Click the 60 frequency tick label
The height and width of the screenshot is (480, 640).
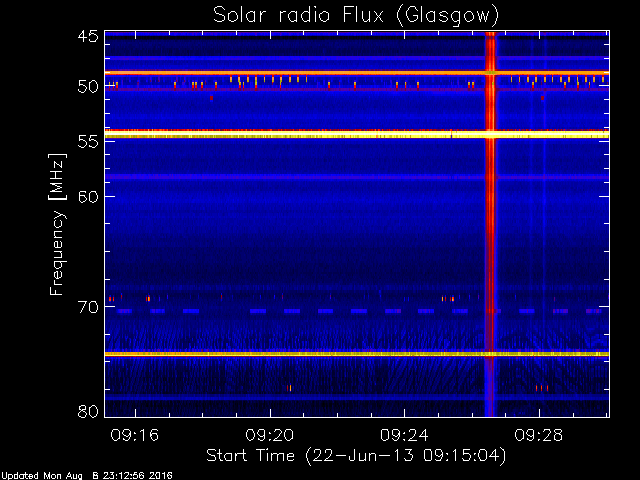pyautogui.click(x=88, y=196)
